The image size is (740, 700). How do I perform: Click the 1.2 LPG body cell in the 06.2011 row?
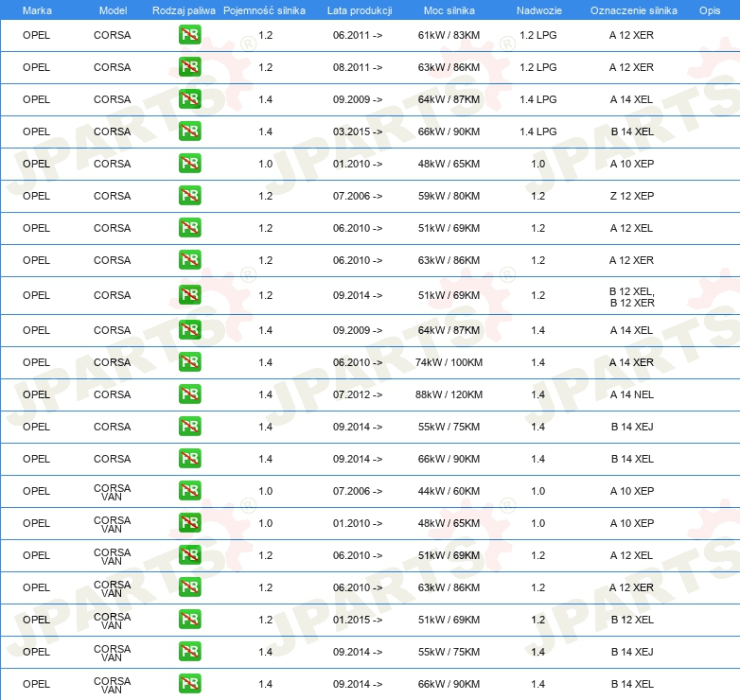538,35
